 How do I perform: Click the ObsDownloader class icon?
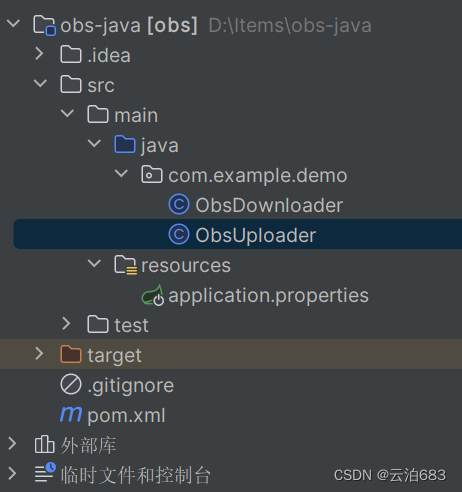[x=179, y=204]
